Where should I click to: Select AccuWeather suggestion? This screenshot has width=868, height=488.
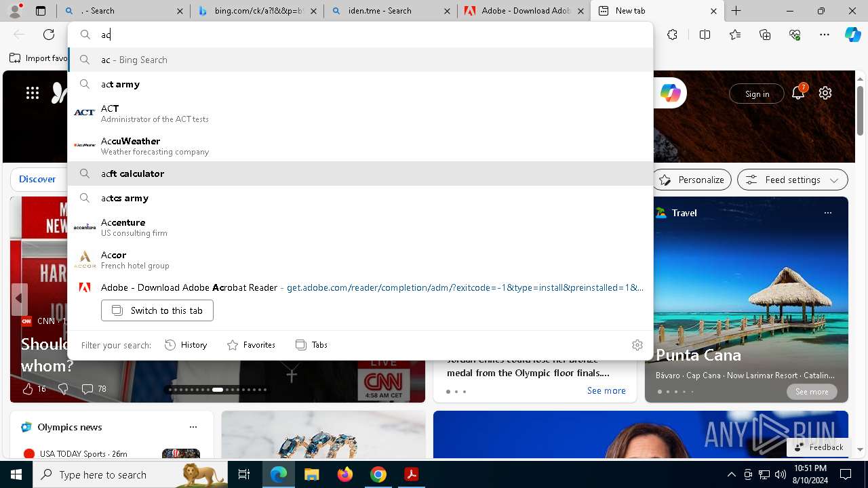[x=360, y=145]
